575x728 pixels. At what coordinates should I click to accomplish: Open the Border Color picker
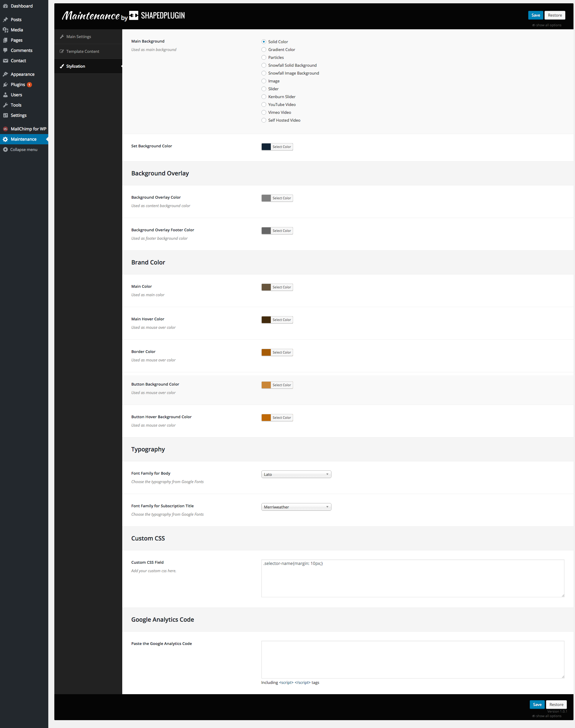(x=277, y=353)
